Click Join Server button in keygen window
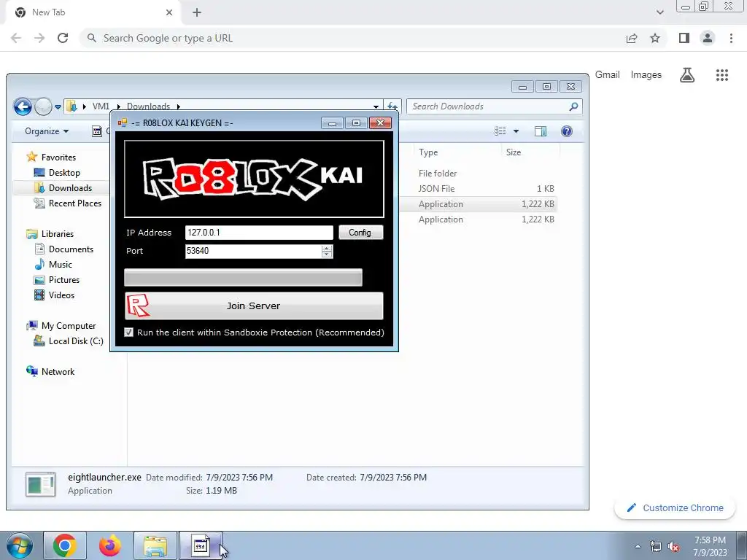This screenshot has height=560, width=747. coord(254,306)
